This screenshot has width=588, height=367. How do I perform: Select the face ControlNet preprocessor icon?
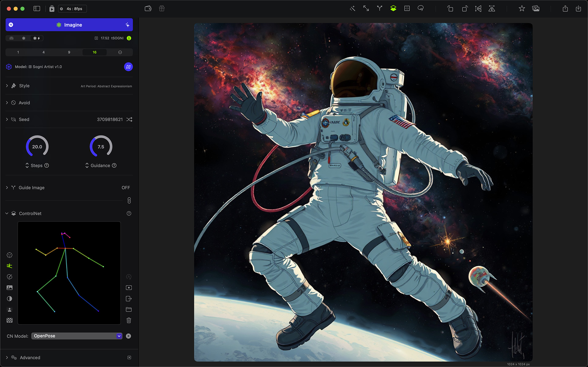pyautogui.click(x=9, y=255)
